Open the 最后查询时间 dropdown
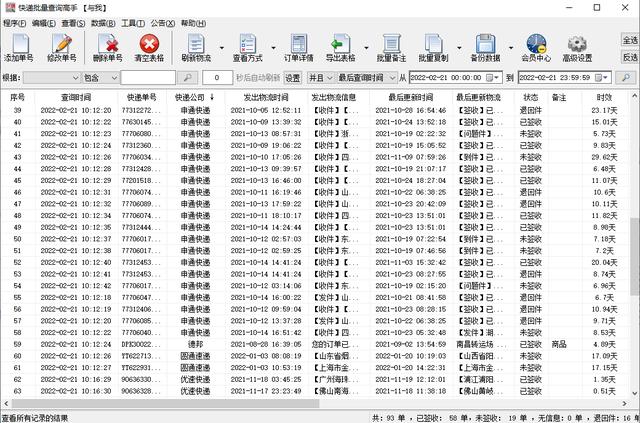This screenshot has height=423, width=640. click(366, 78)
